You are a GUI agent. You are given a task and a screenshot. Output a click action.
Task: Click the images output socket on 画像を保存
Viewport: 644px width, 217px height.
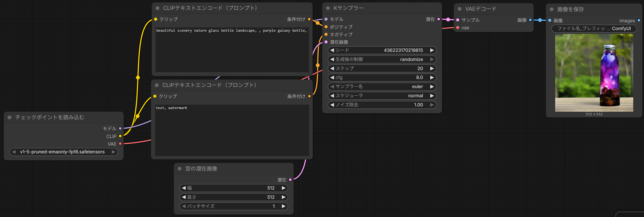pos(639,20)
